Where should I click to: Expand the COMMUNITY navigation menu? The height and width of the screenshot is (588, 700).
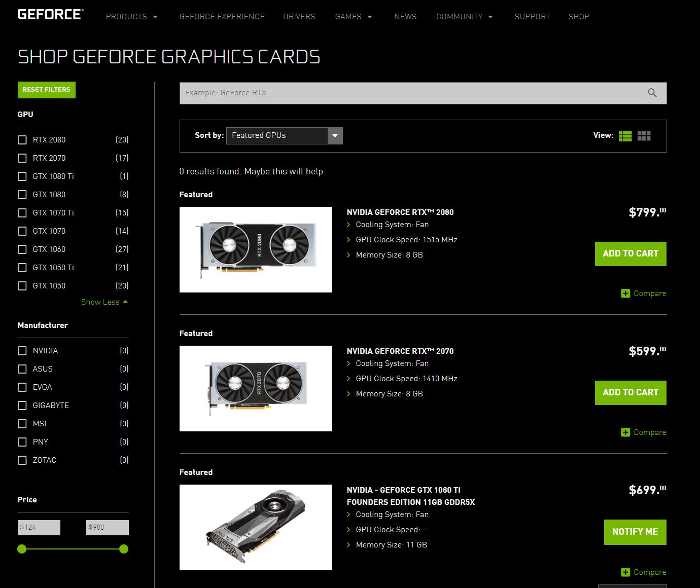coord(465,17)
